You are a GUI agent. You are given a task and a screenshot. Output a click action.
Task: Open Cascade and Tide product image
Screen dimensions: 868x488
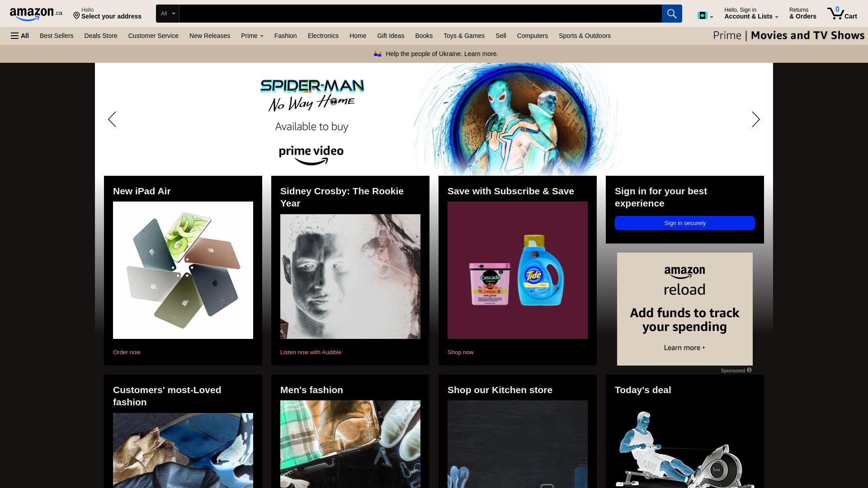coord(518,270)
